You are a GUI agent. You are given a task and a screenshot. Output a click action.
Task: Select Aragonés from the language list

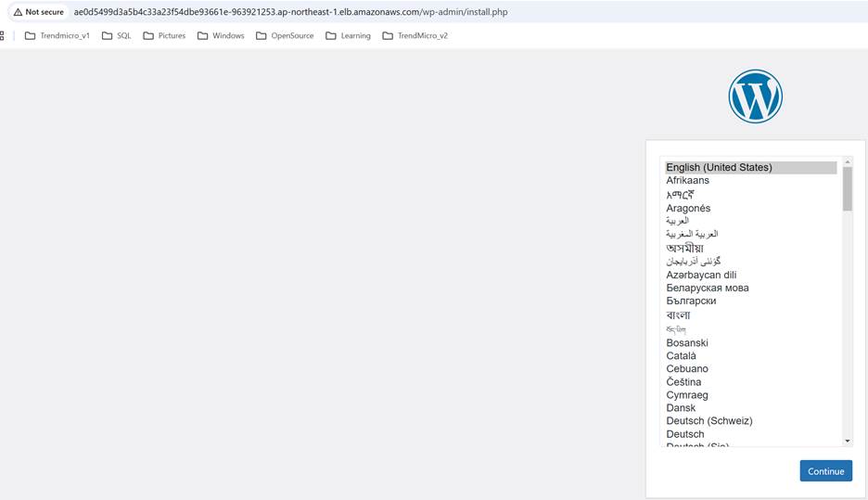[750, 208]
